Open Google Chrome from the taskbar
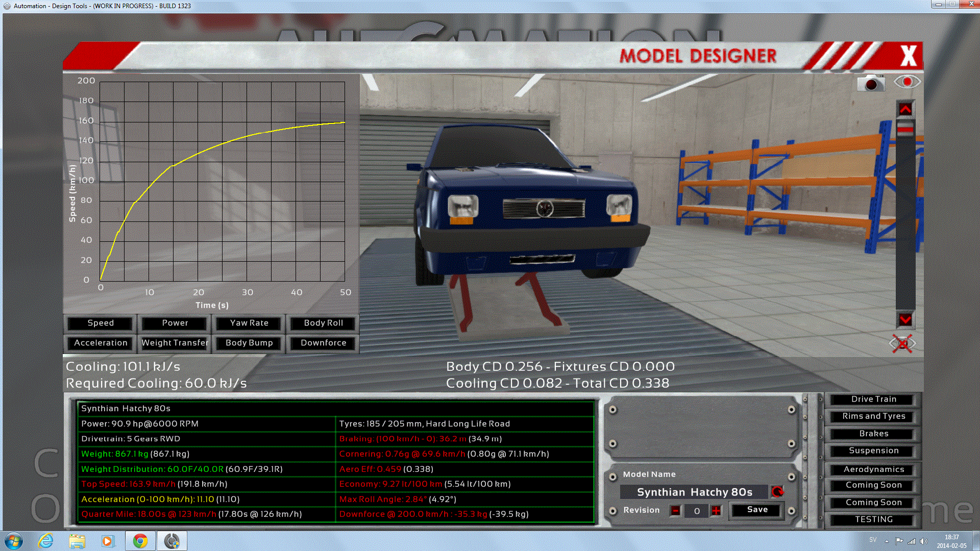The height and width of the screenshot is (551, 980). pyautogui.click(x=140, y=541)
